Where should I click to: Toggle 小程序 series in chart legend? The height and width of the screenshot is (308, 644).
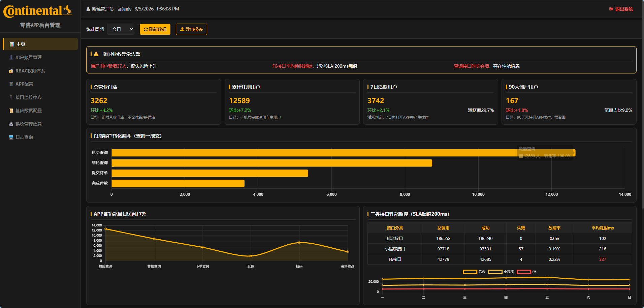pos(501,272)
